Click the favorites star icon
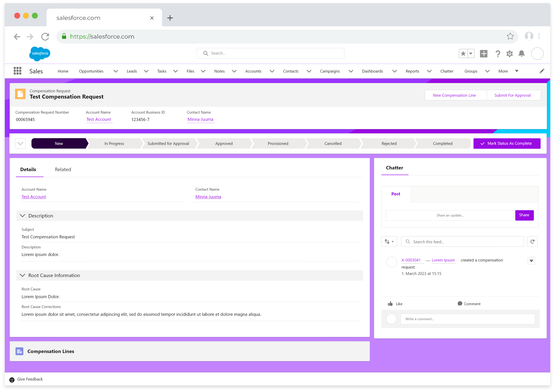 coord(463,54)
